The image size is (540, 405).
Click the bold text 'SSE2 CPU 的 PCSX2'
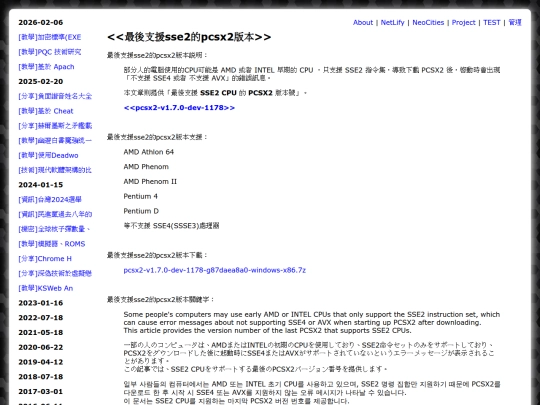[x=236, y=93]
